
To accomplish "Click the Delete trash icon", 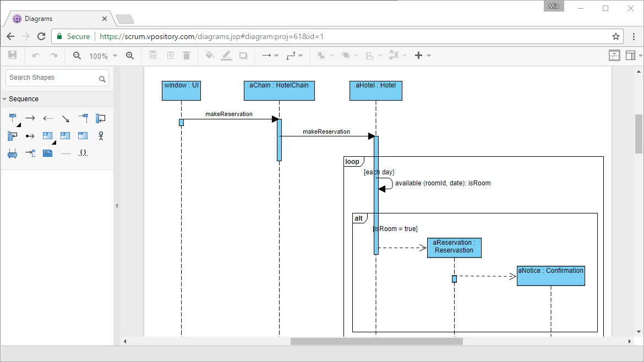I will [187, 55].
